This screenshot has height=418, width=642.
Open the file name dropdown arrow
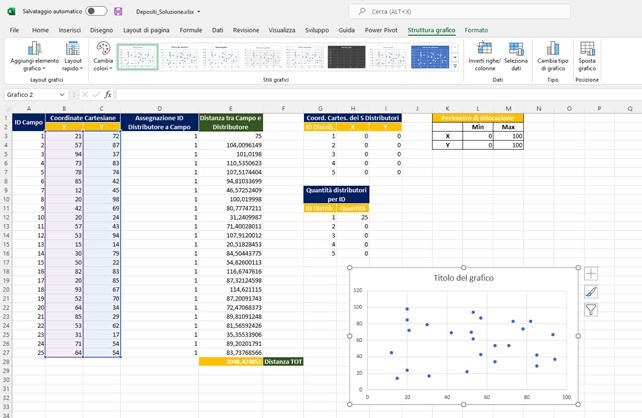click(199, 11)
